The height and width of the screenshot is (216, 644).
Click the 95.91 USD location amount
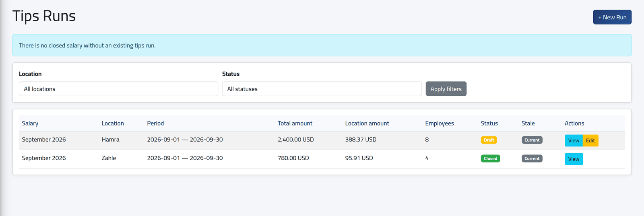click(x=359, y=158)
